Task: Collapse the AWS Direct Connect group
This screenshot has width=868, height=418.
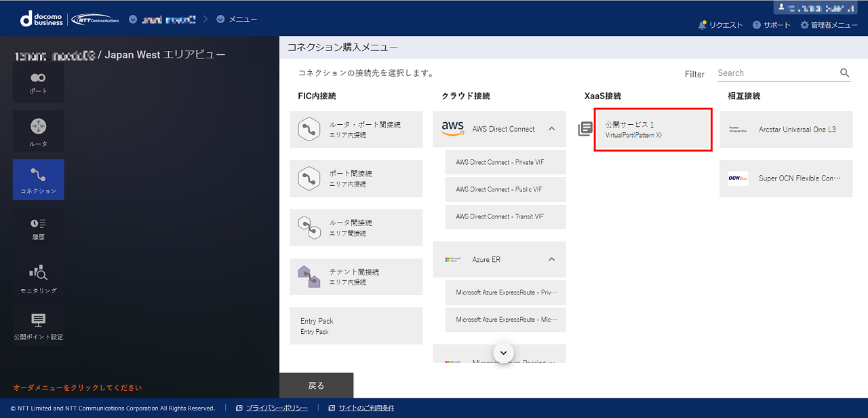Action: click(551, 129)
